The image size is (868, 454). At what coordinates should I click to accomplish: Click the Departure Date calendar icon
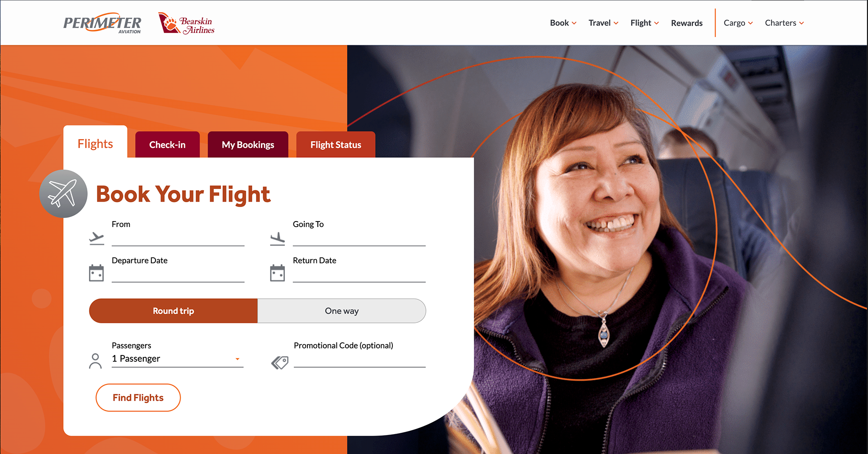96,273
